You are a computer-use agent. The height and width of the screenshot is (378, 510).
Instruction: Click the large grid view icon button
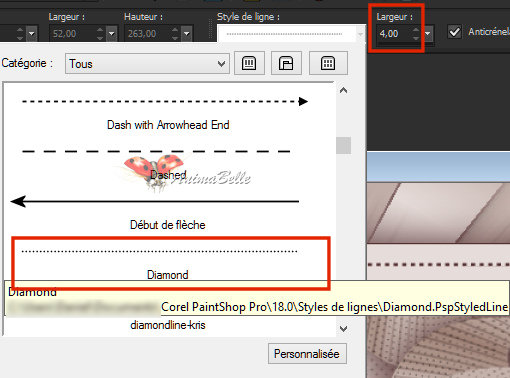point(328,63)
